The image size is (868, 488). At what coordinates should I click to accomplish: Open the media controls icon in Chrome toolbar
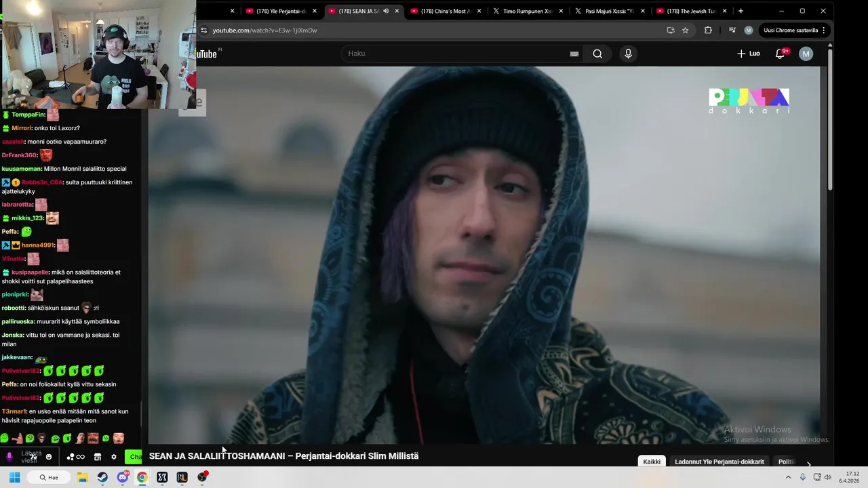click(x=732, y=30)
